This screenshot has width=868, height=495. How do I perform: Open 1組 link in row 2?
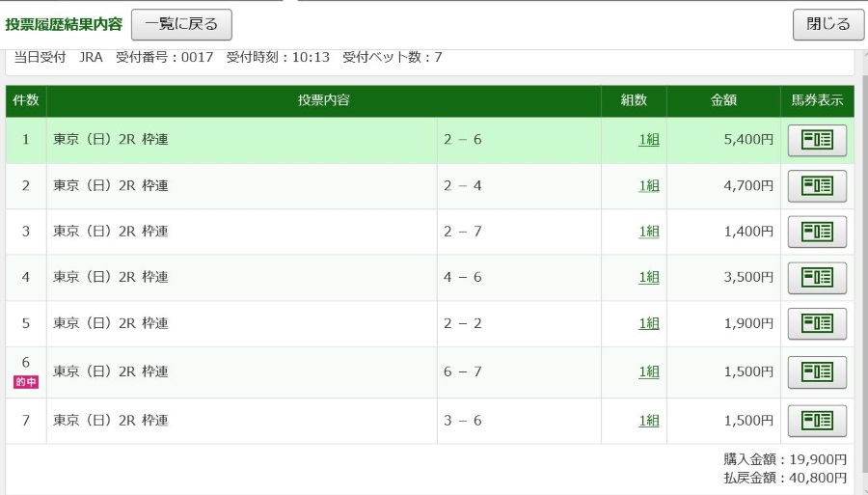(x=649, y=185)
